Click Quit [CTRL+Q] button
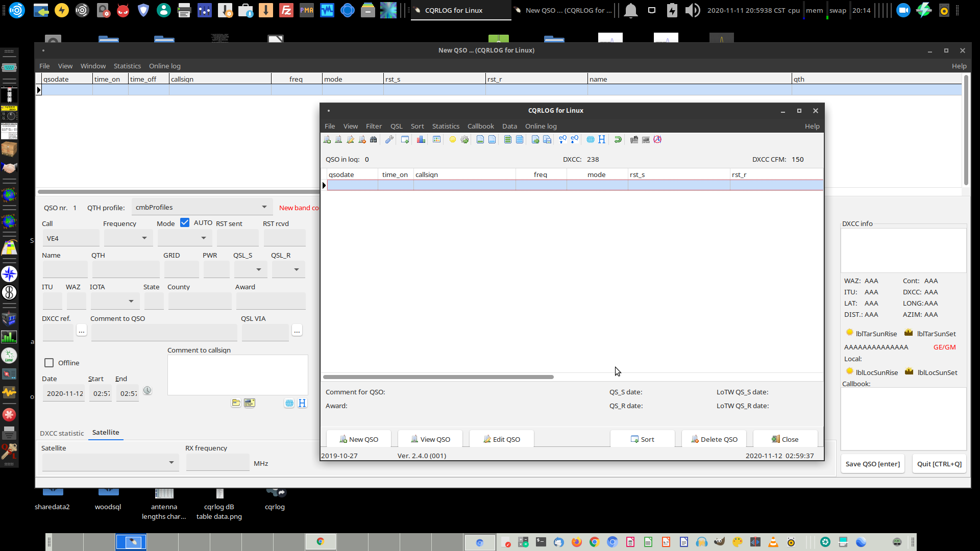 [939, 464]
